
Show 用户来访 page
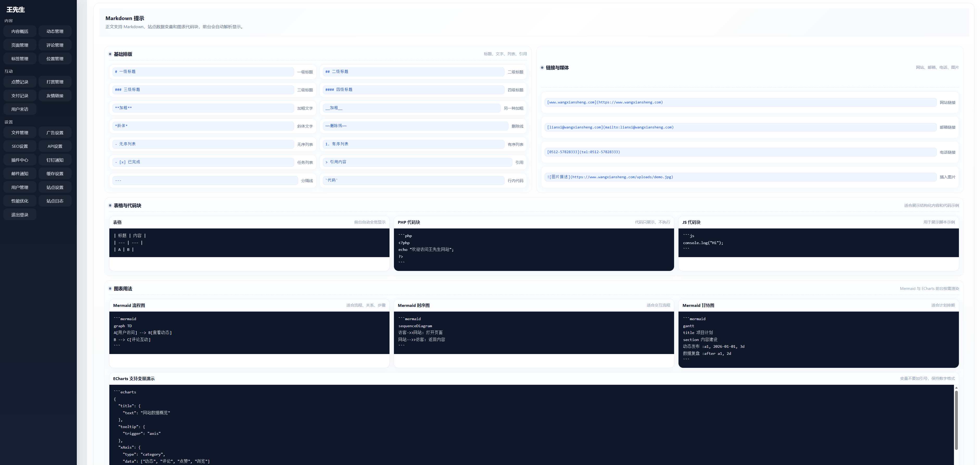pyautogui.click(x=20, y=109)
